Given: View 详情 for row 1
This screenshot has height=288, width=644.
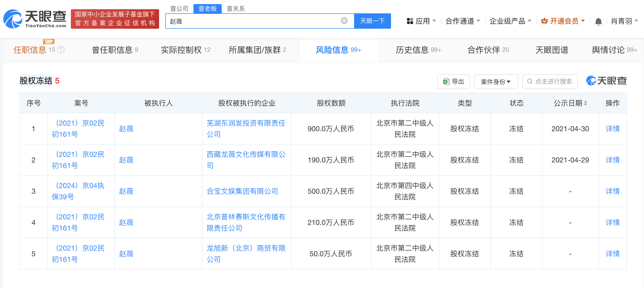Looking at the screenshot, I should click(612, 129).
